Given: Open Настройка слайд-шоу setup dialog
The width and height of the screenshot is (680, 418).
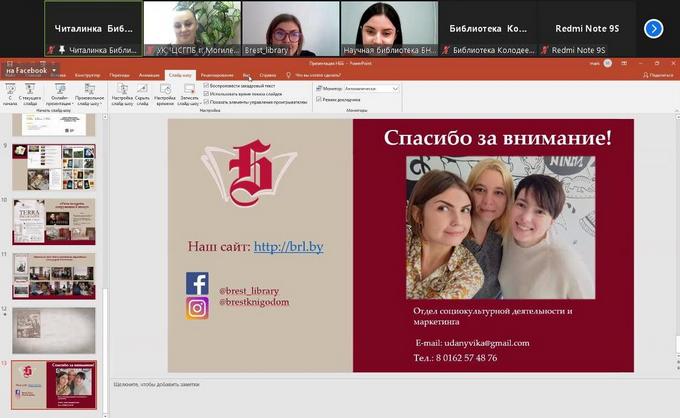Looking at the screenshot, I should click(122, 94).
